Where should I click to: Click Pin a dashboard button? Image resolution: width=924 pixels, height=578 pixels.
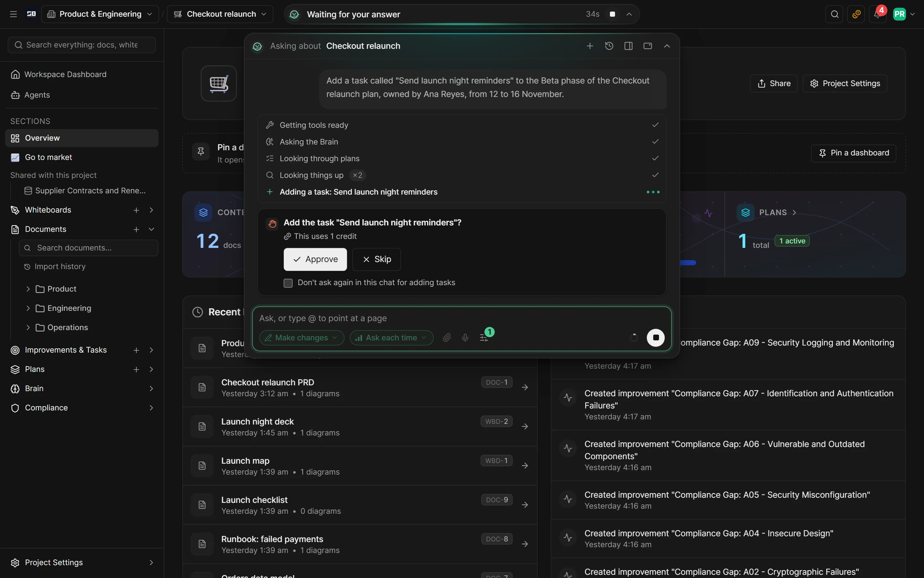click(853, 153)
